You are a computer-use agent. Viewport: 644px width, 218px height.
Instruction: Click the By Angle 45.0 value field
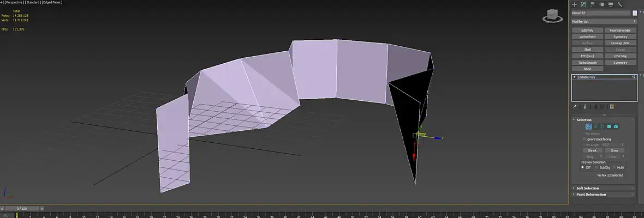pos(611,144)
